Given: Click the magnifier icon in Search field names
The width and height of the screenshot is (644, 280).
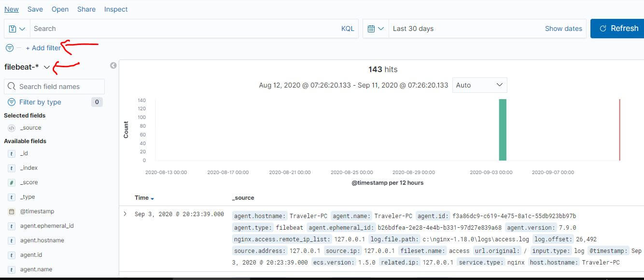Looking at the screenshot, I should pyautogui.click(x=11, y=86).
